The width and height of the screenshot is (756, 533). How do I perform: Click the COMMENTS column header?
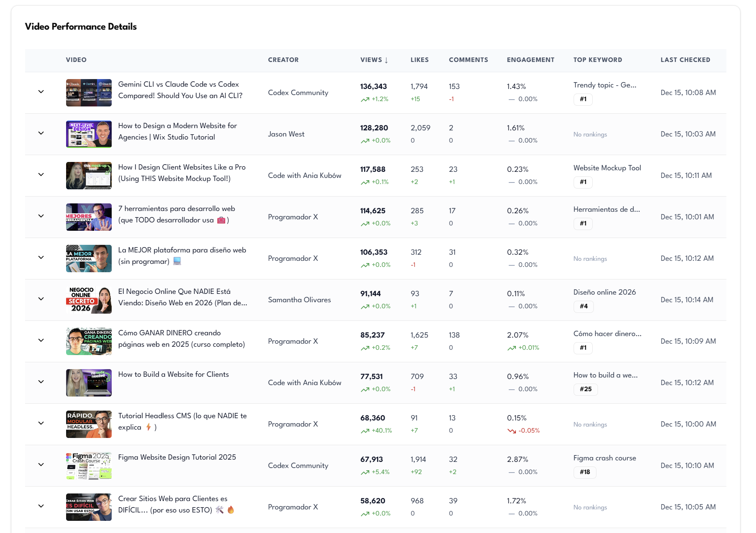pyautogui.click(x=468, y=60)
